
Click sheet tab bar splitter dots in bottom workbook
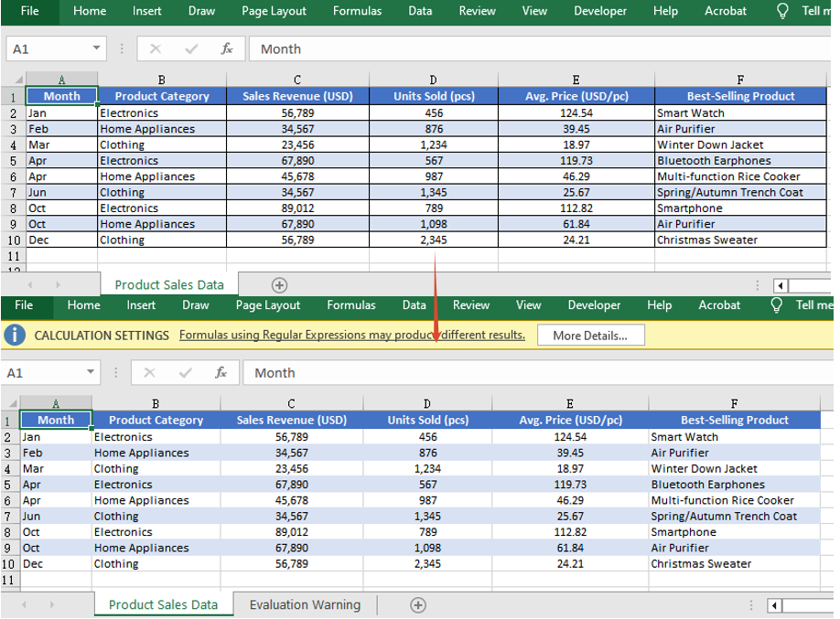(751, 605)
